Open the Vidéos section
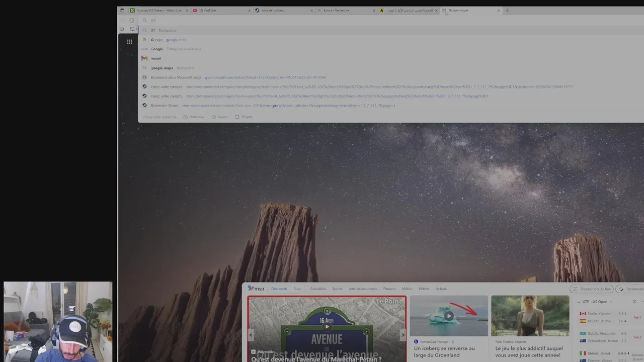The image size is (644, 362). pyautogui.click(x=424, y=289)
